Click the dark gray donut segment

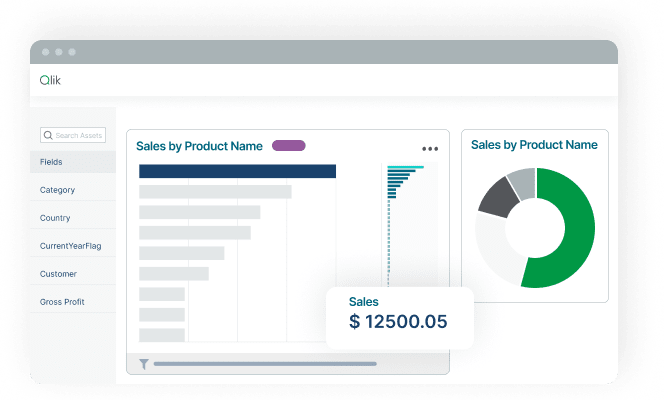tap(498, 199)
